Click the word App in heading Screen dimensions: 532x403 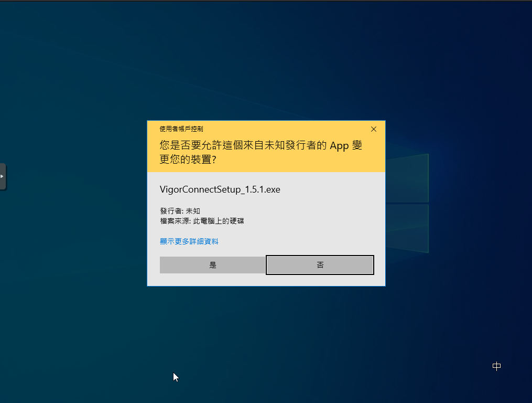click(x=339, y=146)
